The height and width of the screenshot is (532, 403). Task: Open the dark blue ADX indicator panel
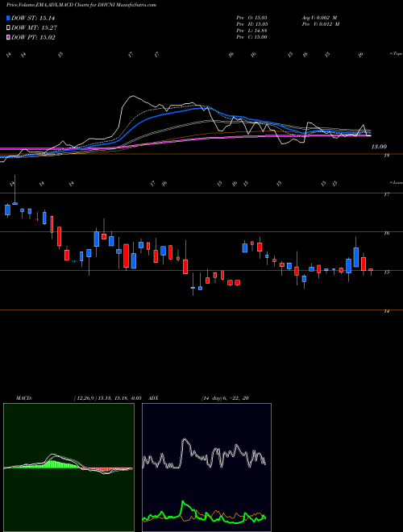pyautogui.click(x=206, y=468)
